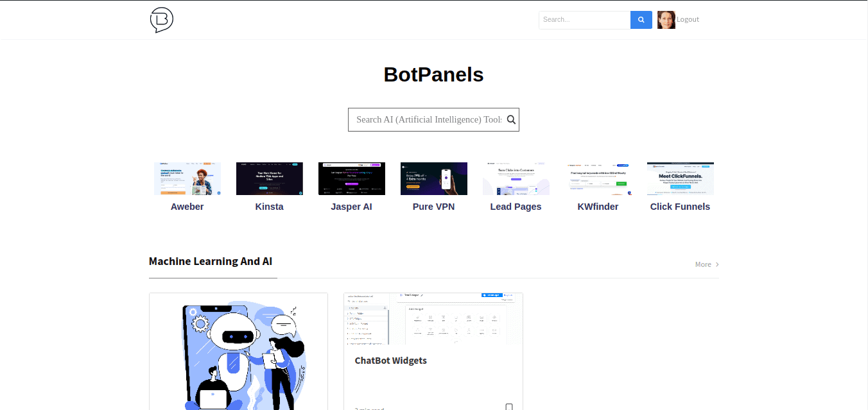Log out using the Logout link
The width and height of the screenshot is (868, 410).
click(x=688, y=20)
